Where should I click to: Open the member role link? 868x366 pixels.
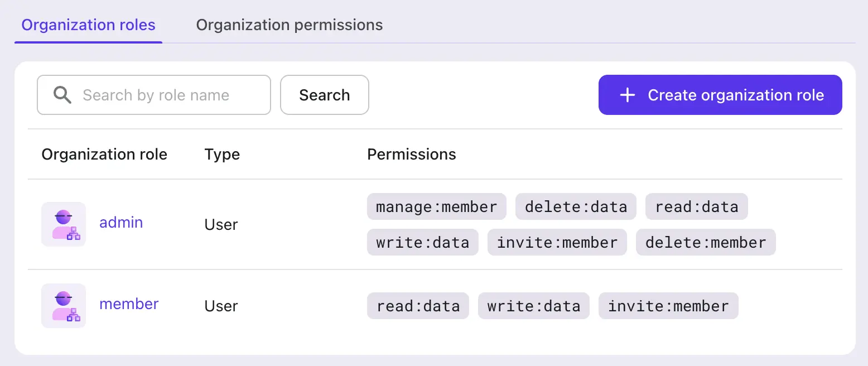129,304
